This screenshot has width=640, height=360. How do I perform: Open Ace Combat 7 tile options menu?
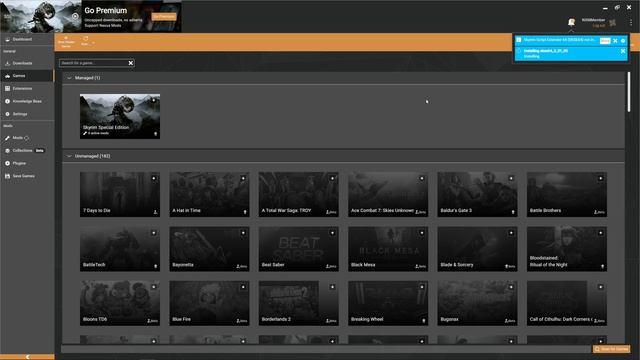[x=422, y=178]
